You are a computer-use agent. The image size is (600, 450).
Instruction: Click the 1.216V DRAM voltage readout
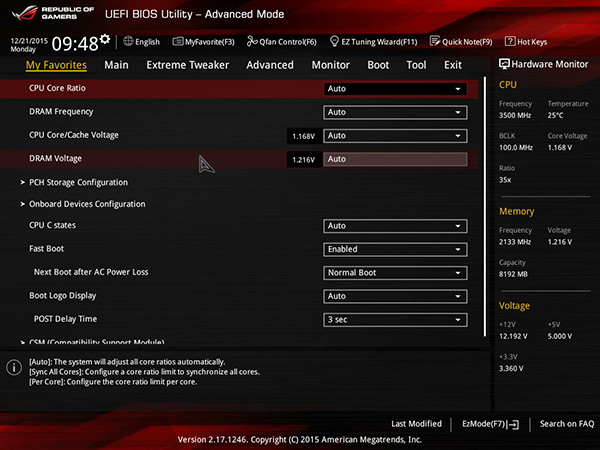(x=303, y=160)
